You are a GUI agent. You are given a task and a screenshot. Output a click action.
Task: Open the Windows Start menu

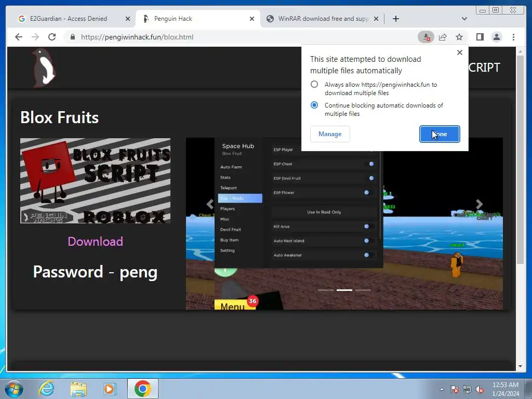[x=14, y=389]
